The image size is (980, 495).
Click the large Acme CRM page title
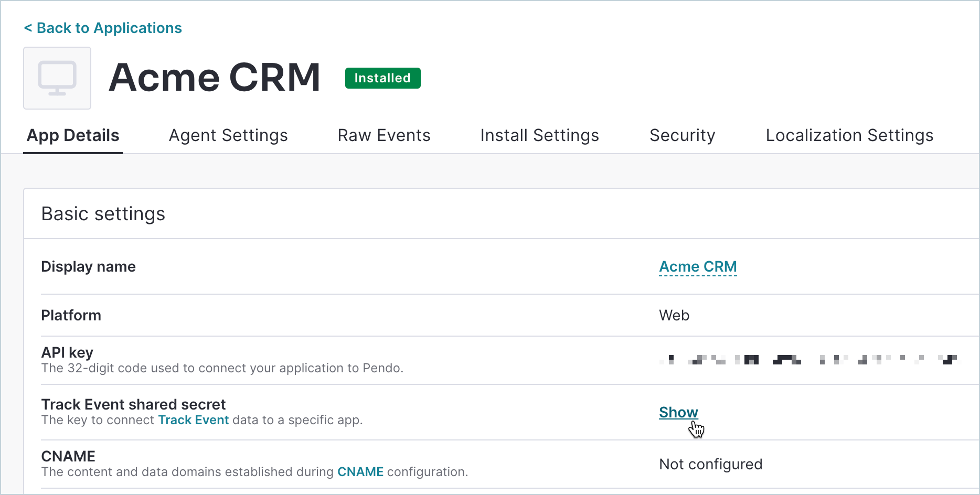tap(215, 78)
